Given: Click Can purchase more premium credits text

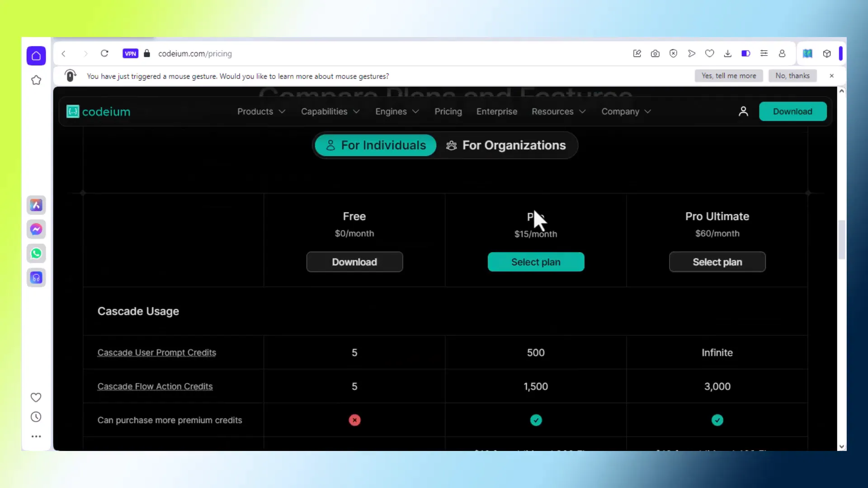Looking at the screenshot, I should (x=170, y=420).
